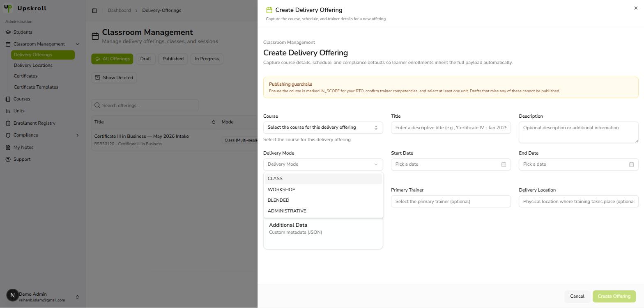This screenshot has height=308, width=644.
Task: Click the Cancel button
Action: point(577,297)
